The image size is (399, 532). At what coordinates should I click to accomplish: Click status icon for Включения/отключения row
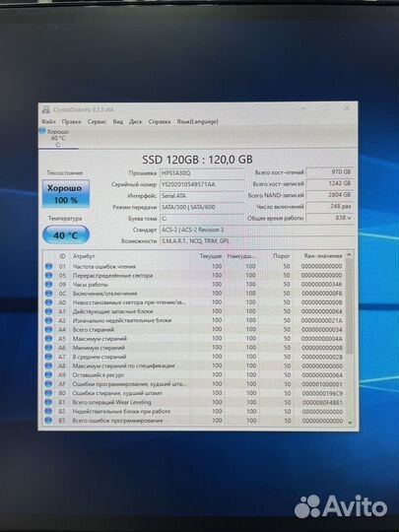pos(48,294)
